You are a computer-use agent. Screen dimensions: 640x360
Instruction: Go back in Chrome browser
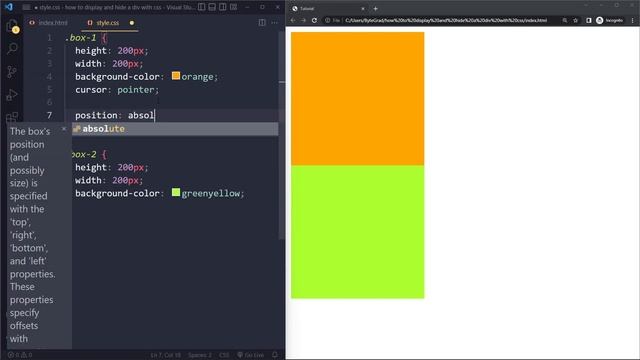pos(293,20)
